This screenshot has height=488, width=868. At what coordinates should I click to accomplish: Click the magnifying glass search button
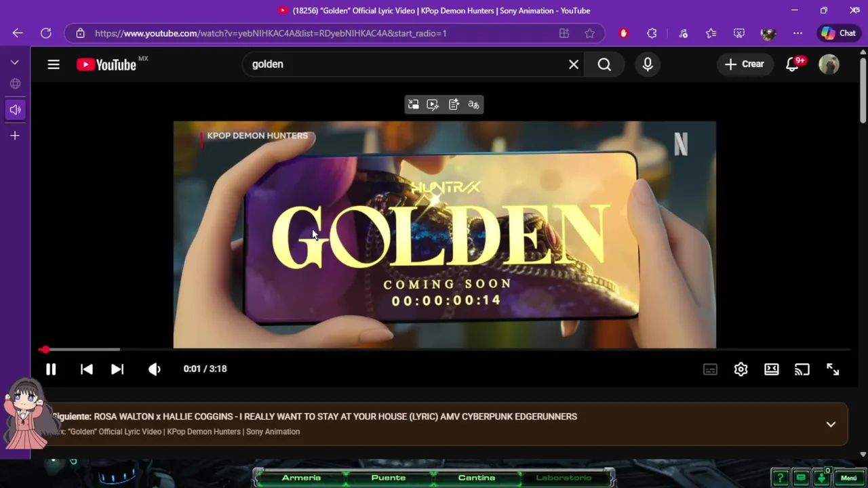pos(604,64)
